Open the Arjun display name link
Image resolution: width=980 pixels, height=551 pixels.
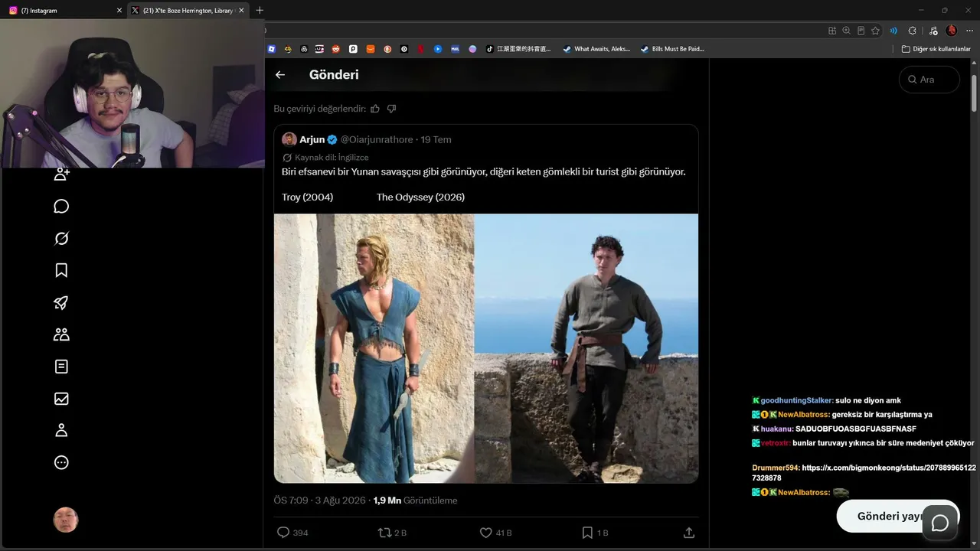312,139
